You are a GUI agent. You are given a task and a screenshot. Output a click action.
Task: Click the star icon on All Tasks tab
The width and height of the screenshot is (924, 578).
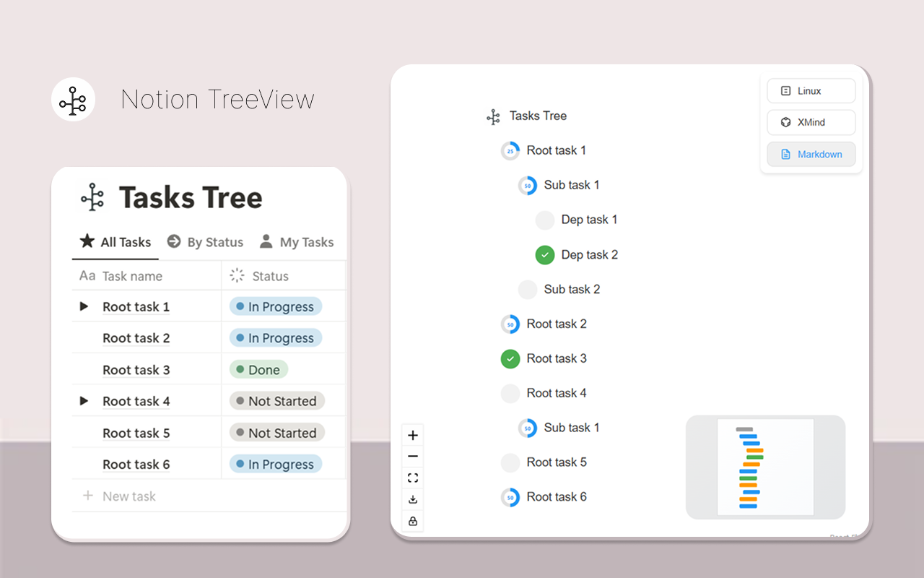click(87, 241)
